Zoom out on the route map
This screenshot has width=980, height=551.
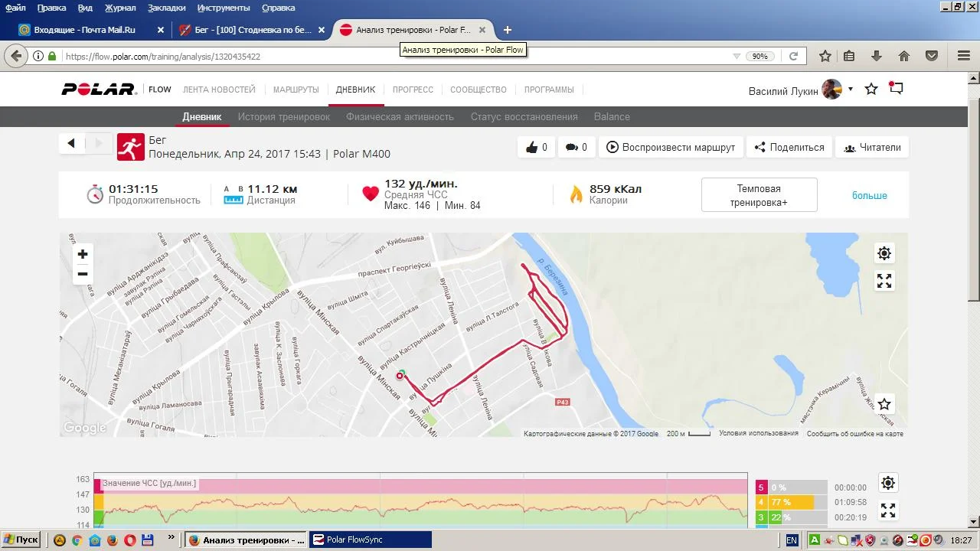point(83,274)
